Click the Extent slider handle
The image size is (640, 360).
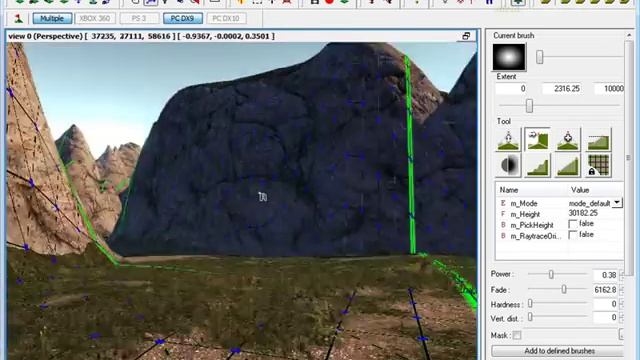[529, 106]
